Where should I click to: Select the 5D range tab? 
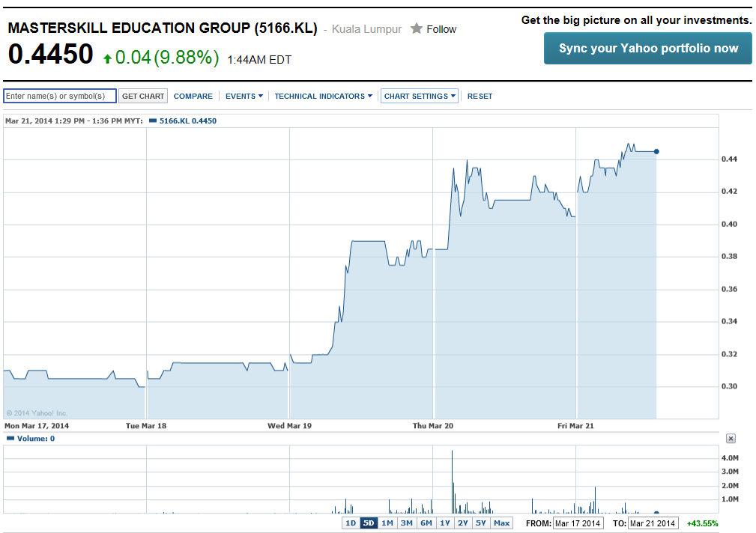pos(369,523)
